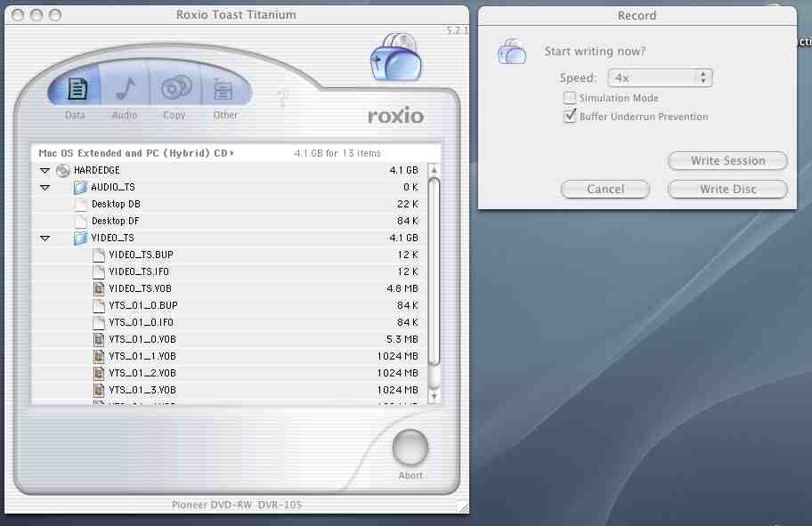The height and width of the screenshot is (526, 812).
Task: Select the Data disc mode icon
Action: pyautogui.click(x=77, y=89)
